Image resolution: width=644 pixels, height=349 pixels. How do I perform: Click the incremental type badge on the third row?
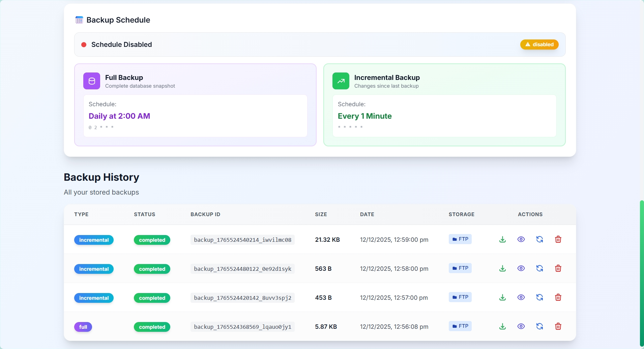[x=94, y=298]
